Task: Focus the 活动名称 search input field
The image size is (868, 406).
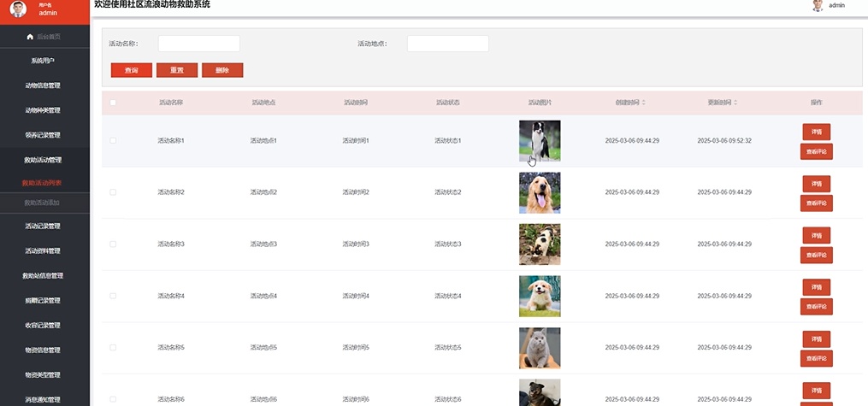Action: coord(198,44)
